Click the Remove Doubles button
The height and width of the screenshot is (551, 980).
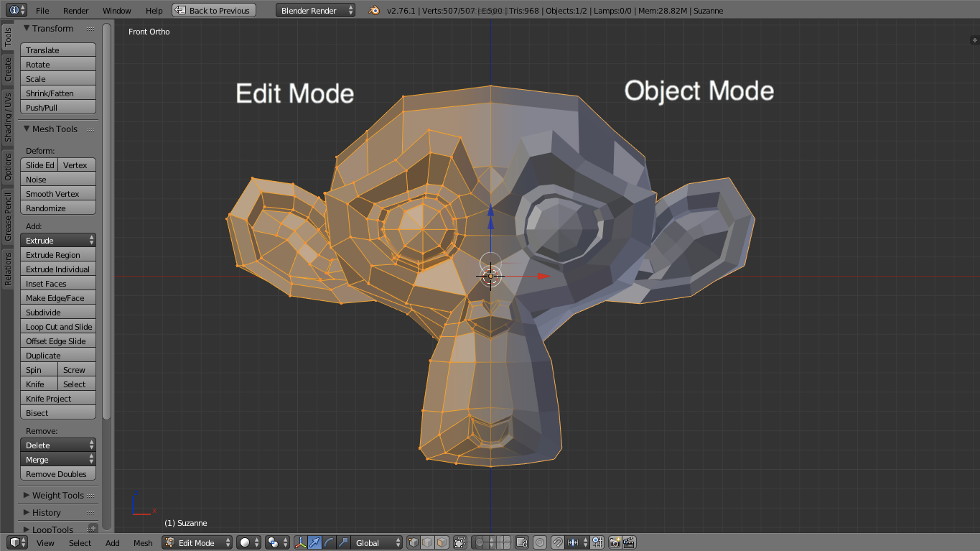[58, 474]
